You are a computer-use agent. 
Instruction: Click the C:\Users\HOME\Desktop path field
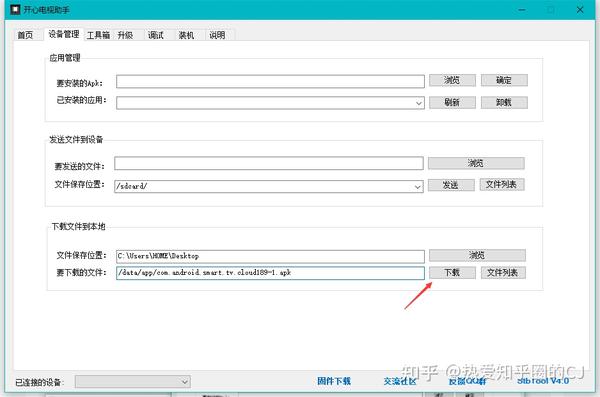click(x=270, y=256)
